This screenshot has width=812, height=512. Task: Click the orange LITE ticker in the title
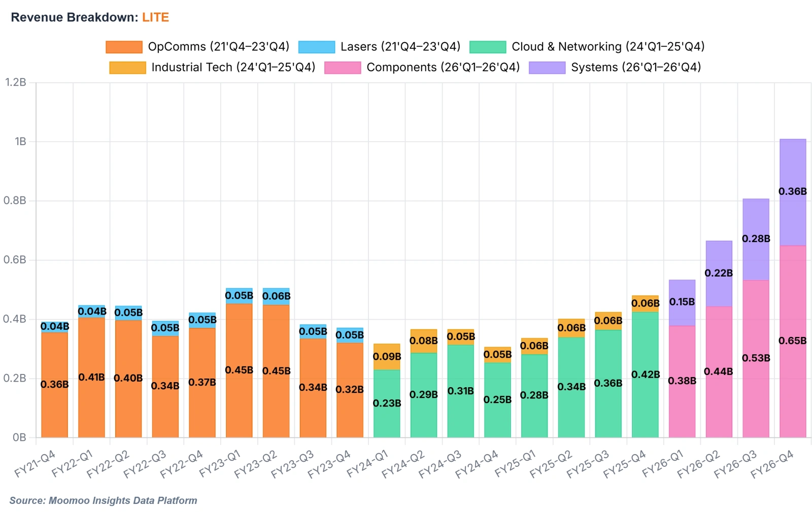click(x=155, y=17)
